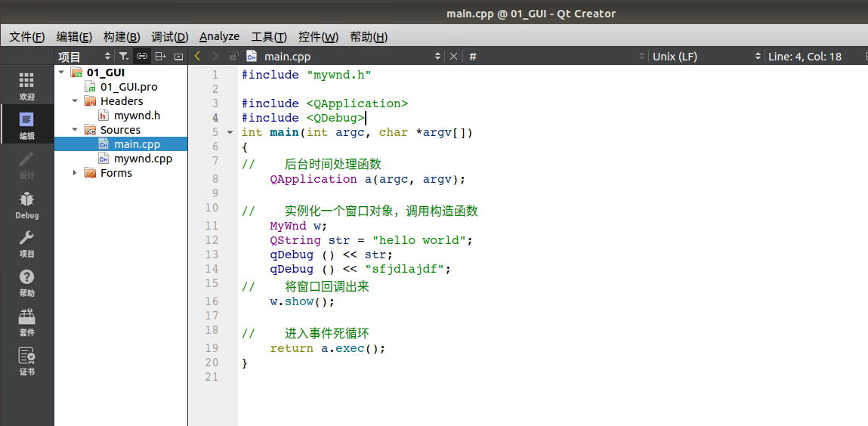Open the 证书 certificate icon

pyautogui.click(x=26, y=362)
